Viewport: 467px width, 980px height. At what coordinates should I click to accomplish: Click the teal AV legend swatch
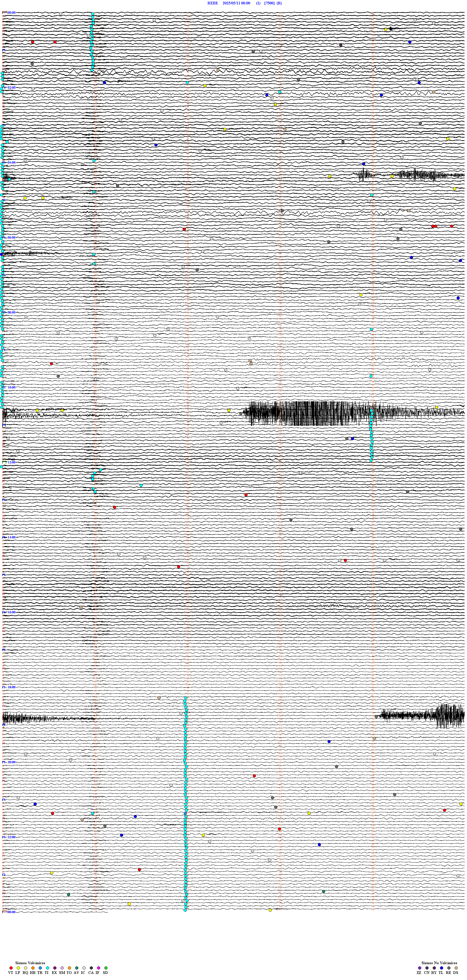(x=77, y=967)
